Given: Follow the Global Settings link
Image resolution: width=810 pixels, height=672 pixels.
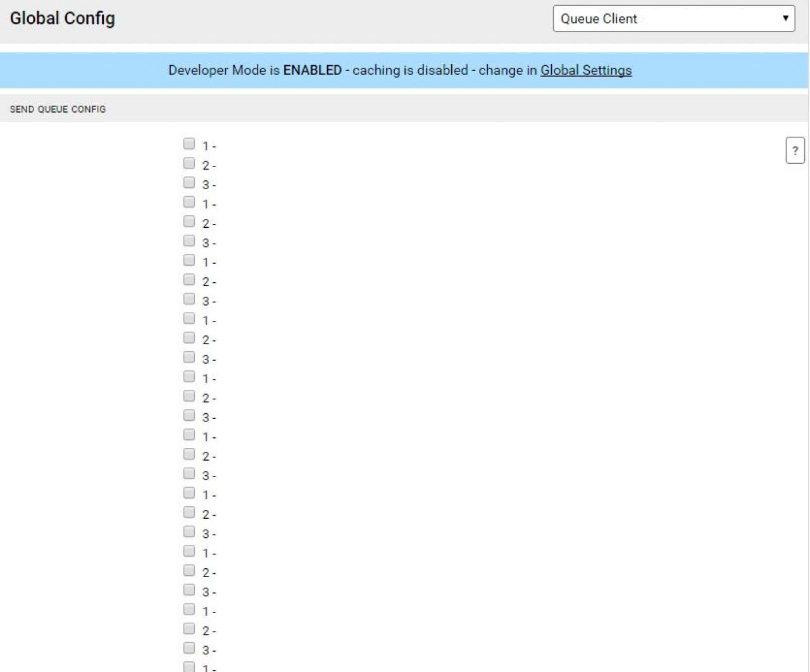Looking at the screenshot, I should 586,70.
